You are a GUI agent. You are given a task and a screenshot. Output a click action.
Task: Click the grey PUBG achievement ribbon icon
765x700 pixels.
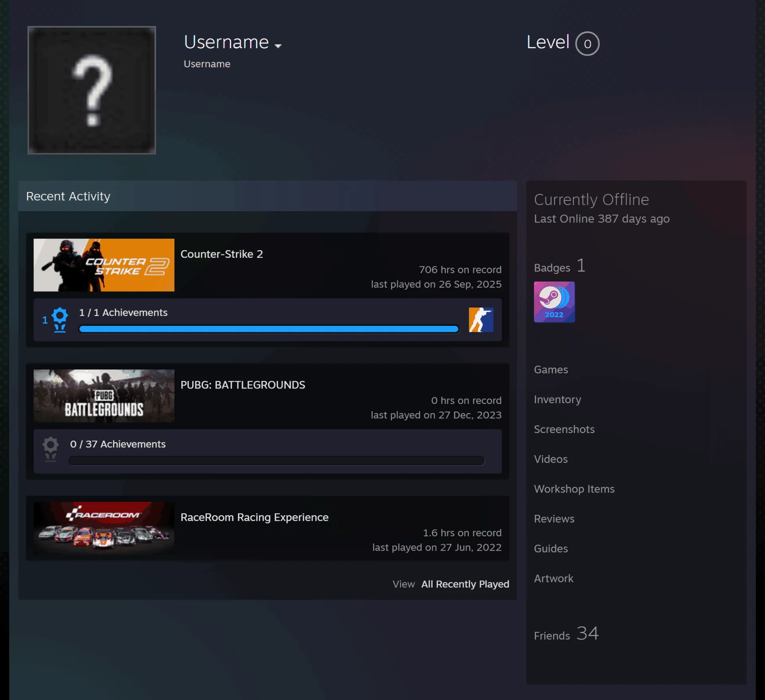tap(51, 449)
